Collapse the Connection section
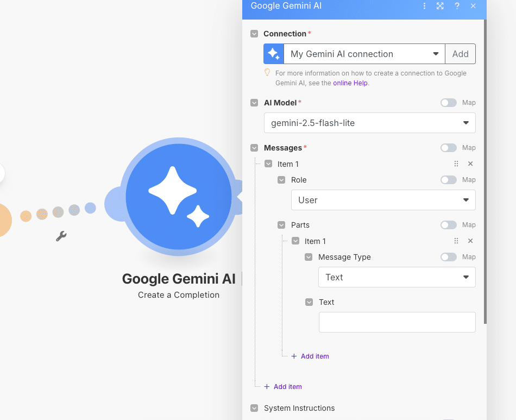 coord(254,34)
